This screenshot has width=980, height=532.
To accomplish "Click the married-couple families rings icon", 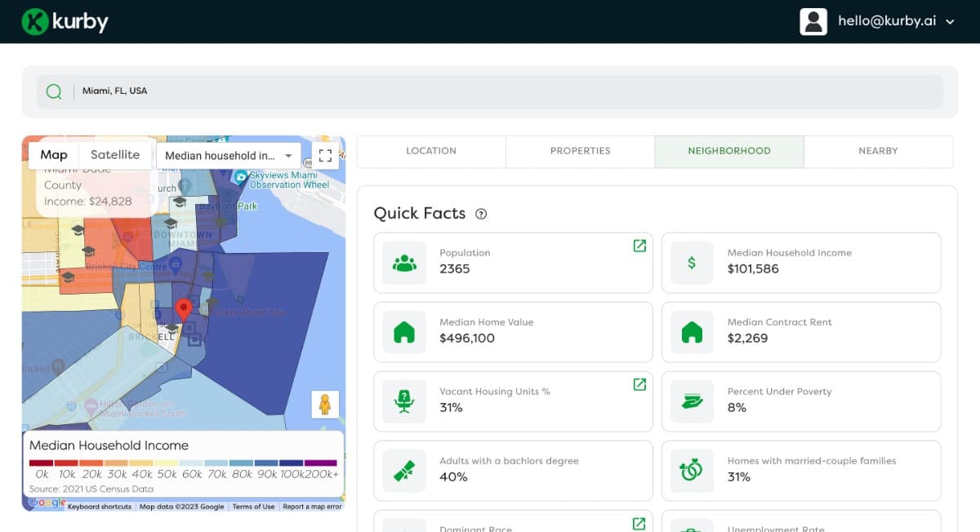I will tap(692, 471).
